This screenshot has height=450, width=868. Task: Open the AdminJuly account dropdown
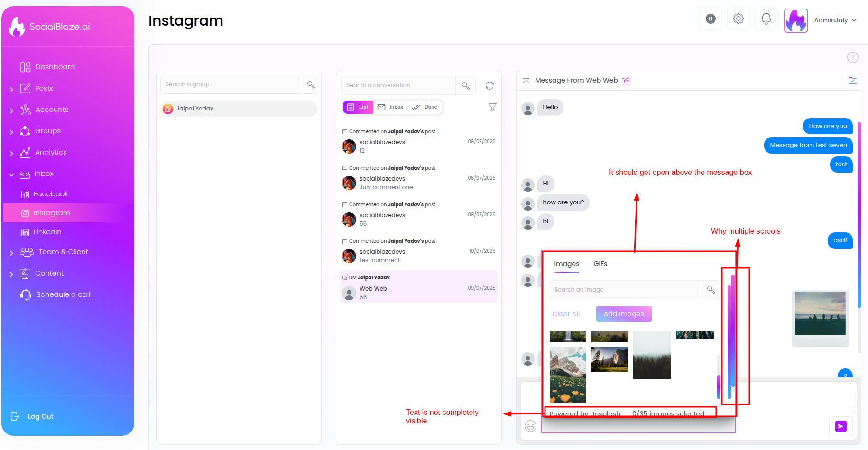[835, 20]
